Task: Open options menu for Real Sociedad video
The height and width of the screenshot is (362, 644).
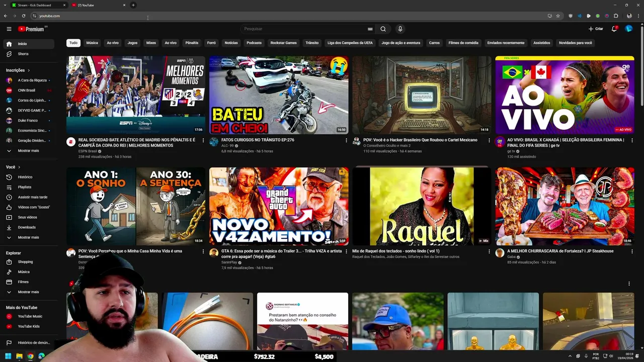Action: pos(203,140)
